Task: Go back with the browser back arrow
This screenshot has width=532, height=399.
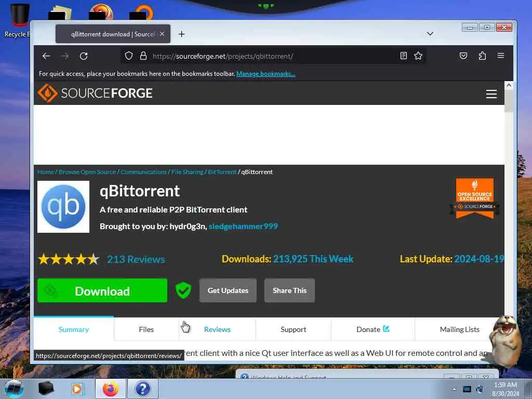Action: [46, 56]
